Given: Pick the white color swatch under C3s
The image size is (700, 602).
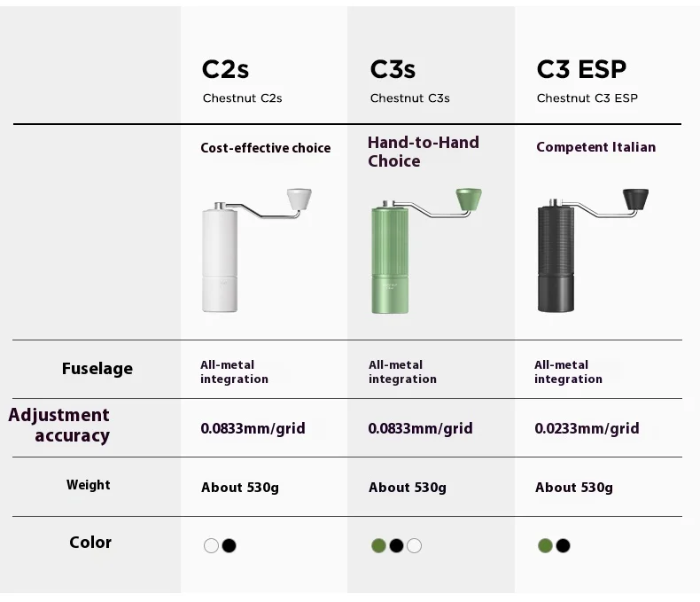Looking at the screenshot, I should 414,545.
